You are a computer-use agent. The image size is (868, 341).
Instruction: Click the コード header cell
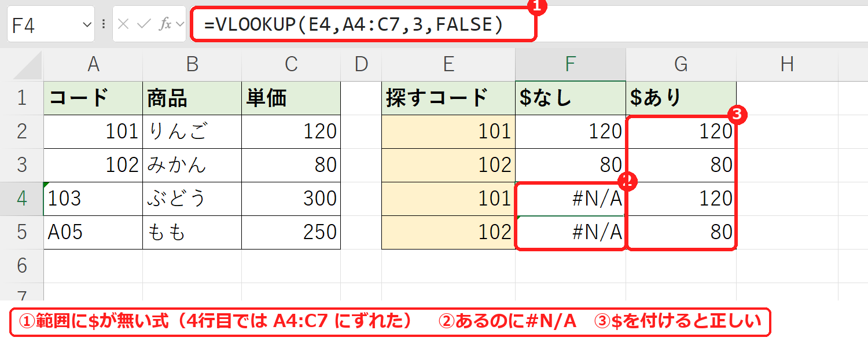click(93, 98)
